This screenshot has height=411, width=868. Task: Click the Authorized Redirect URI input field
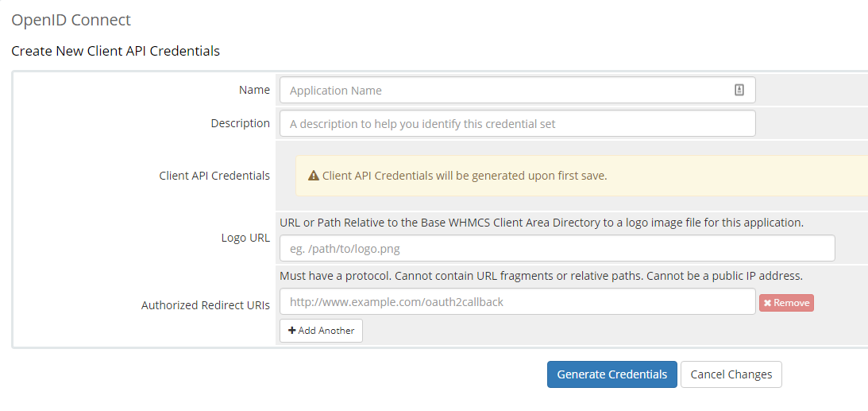tap(517, 302)
